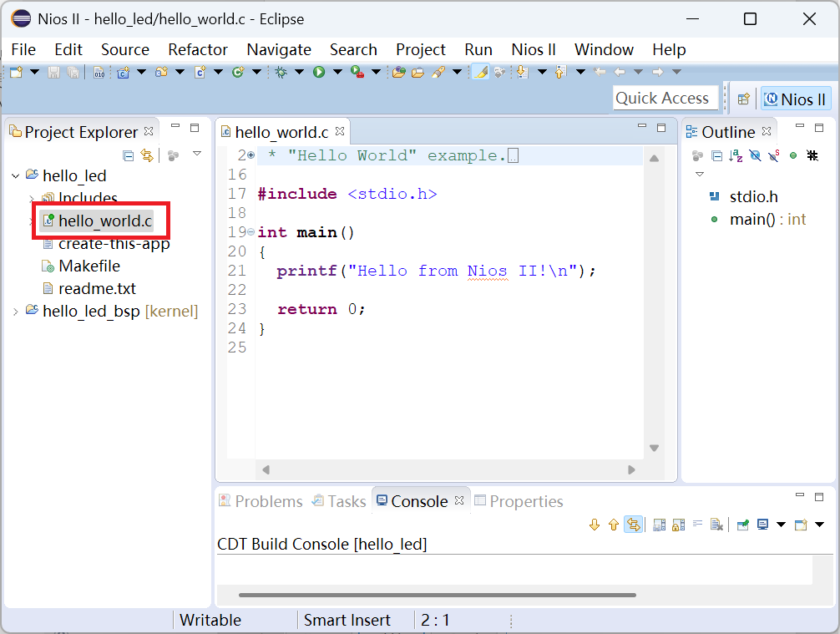
Task: Open the Project menu
Action: [x=421, y=50]
